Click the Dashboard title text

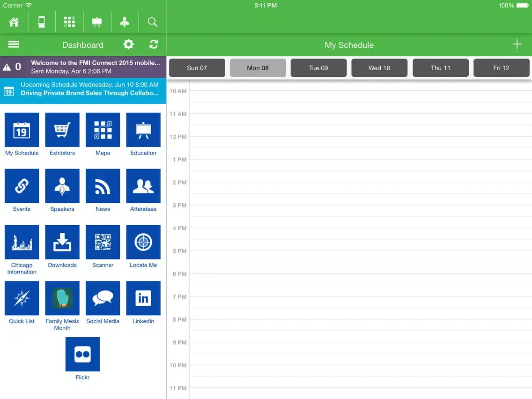pos(83,45)
